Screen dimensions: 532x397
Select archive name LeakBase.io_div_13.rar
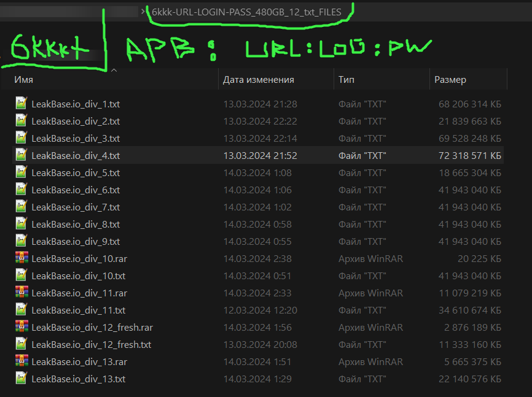(x=79, y=362)
